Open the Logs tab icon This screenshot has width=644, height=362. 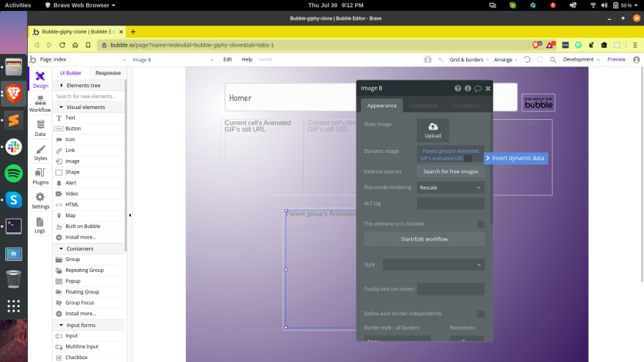pos(40,225)
